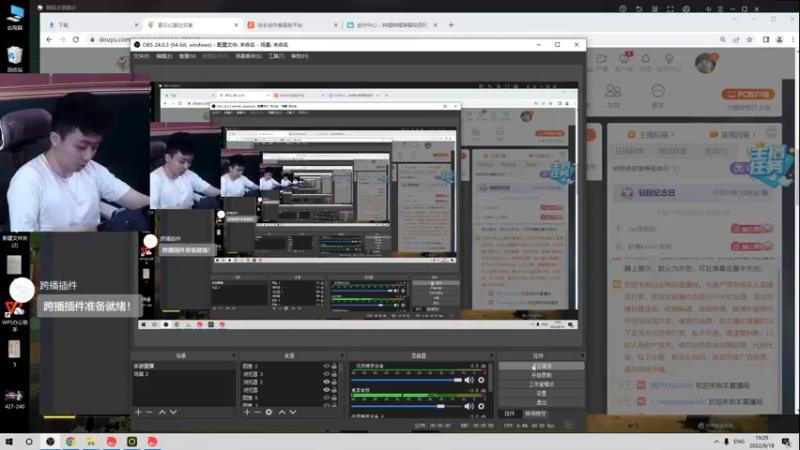
Task: Open OBS 文件(F) menu
Action: tap(141, 56)
